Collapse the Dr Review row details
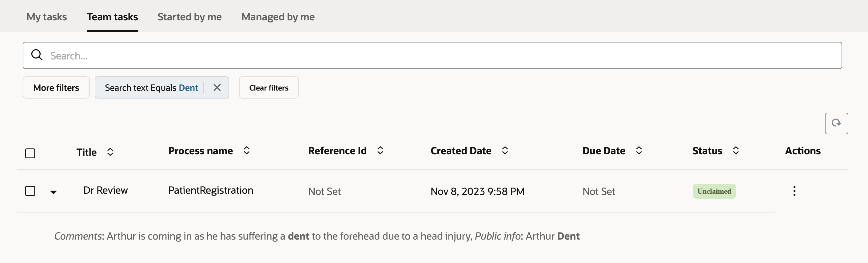This screenshot has height=263, width=868. pyautogui.click(x=53, y=192)
